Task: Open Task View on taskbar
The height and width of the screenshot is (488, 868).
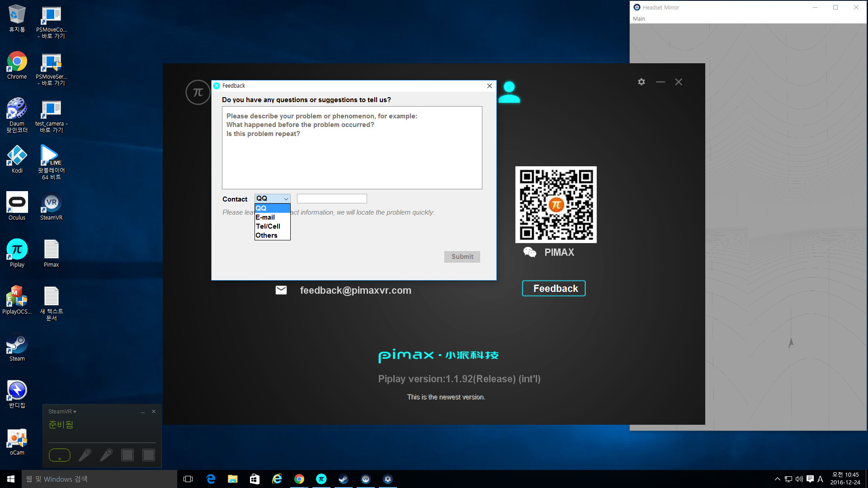Action: (188, 479)
